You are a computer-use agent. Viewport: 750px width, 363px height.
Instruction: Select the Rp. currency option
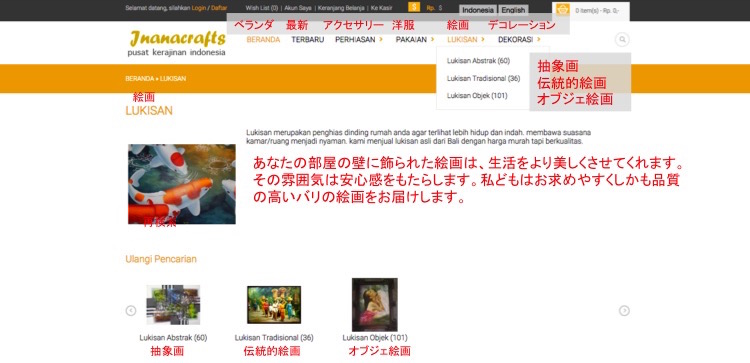[430, 8]
